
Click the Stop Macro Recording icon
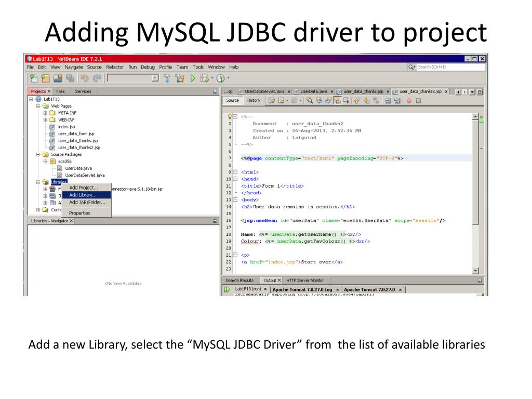coord(418,101)
